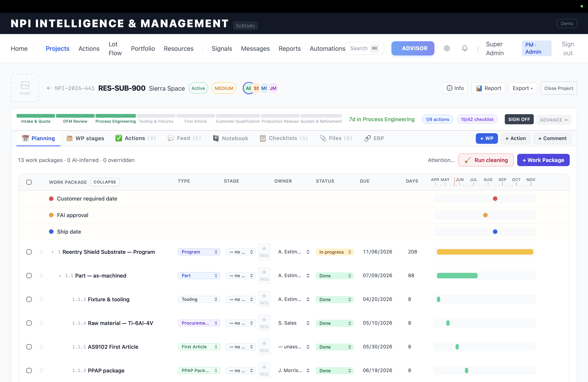Screen dimensions: 588x382
Task: Open notifications bell icon
Action: (465, 48)
